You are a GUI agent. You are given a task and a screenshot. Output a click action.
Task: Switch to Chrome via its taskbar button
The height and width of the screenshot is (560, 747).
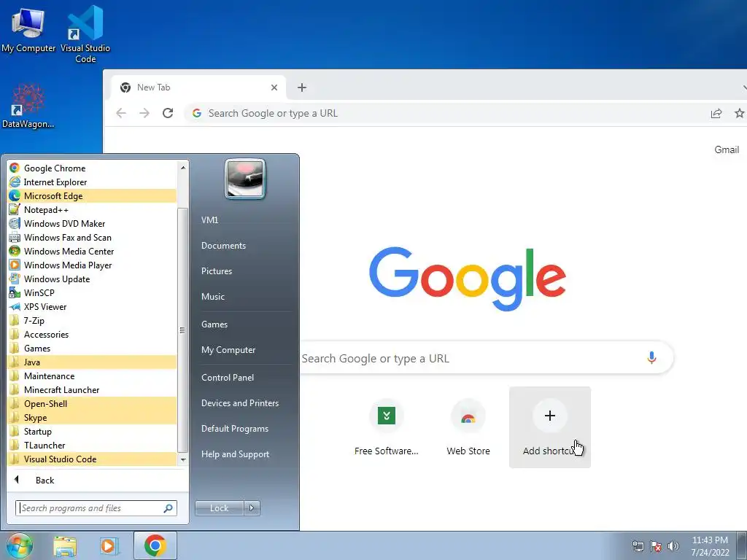[x=155, y=545]
